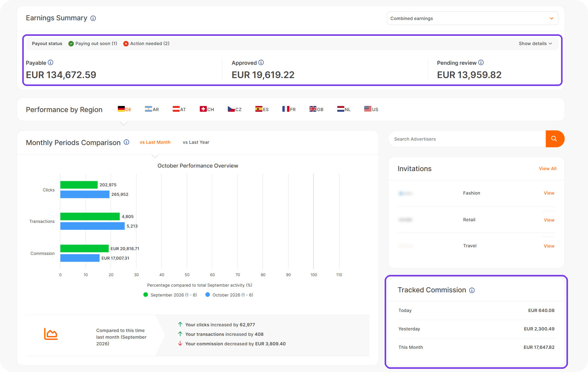Click the Approved info icon

point(261,63)
